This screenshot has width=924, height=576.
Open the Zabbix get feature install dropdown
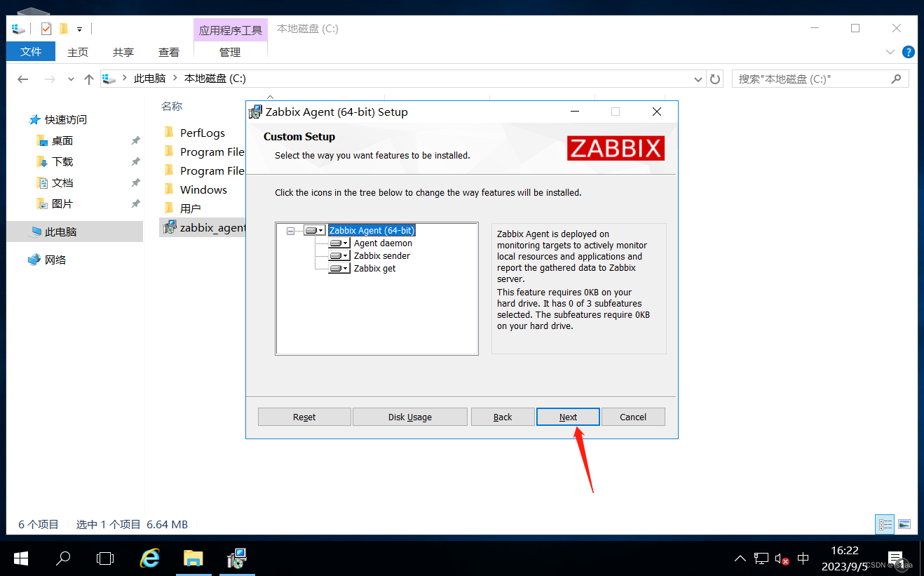click(x=339, y=269)
